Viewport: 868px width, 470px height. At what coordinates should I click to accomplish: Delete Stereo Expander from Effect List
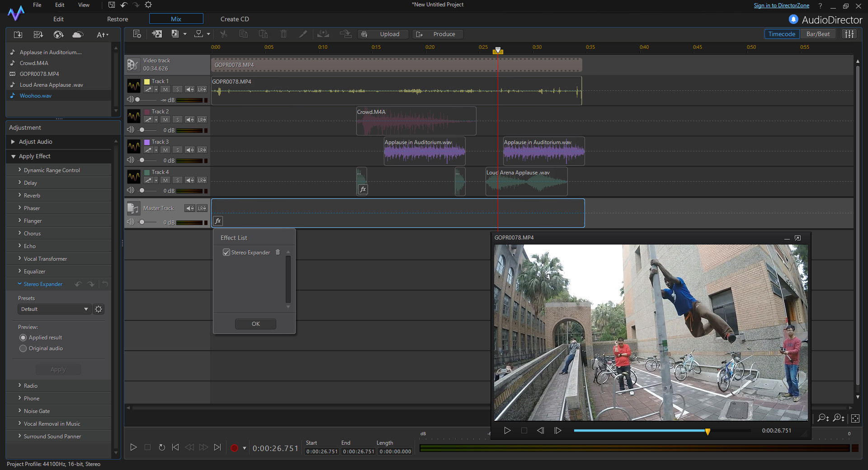pos(278,252)
